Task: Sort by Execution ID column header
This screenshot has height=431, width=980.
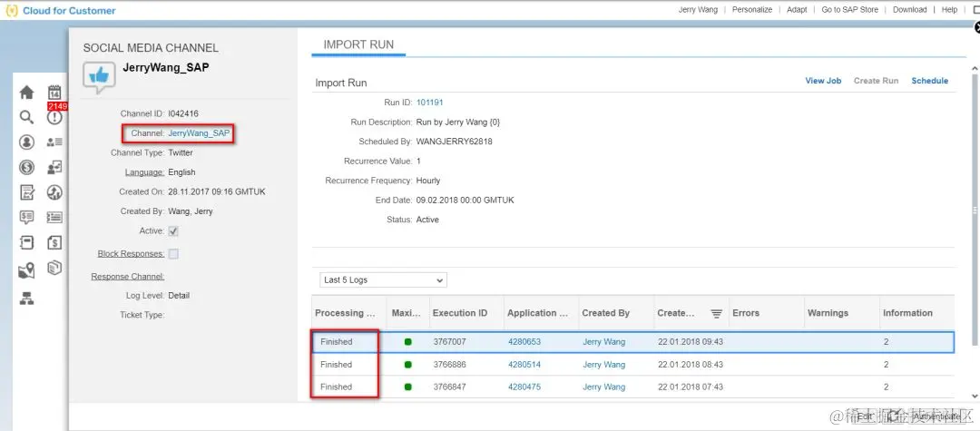Action: tap(465, 313)
